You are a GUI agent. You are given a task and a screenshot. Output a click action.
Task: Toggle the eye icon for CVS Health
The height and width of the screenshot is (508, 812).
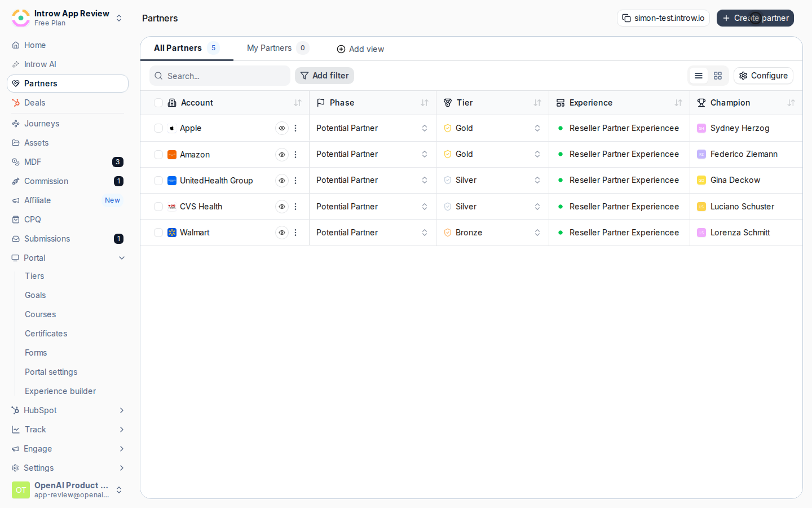tap(282, 207)
